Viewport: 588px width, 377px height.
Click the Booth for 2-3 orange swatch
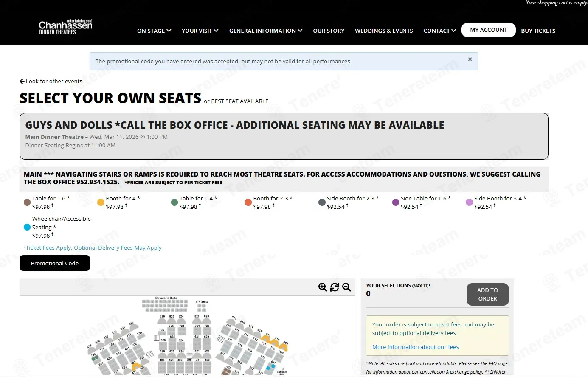pyautogui.click(x=248, y=203)
